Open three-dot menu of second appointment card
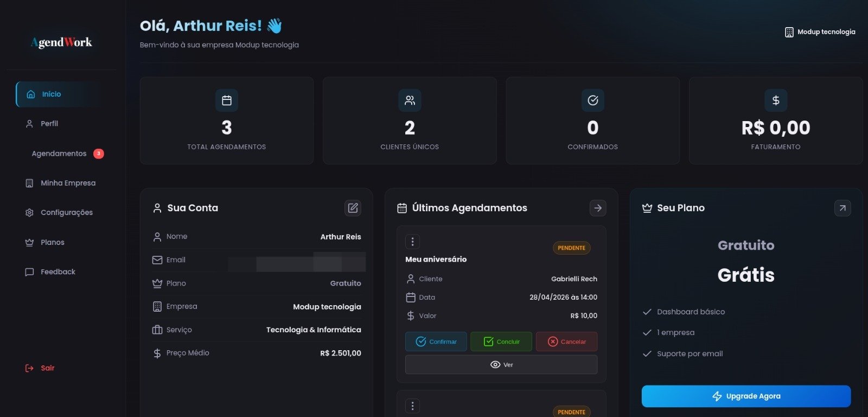 [412, 406]
